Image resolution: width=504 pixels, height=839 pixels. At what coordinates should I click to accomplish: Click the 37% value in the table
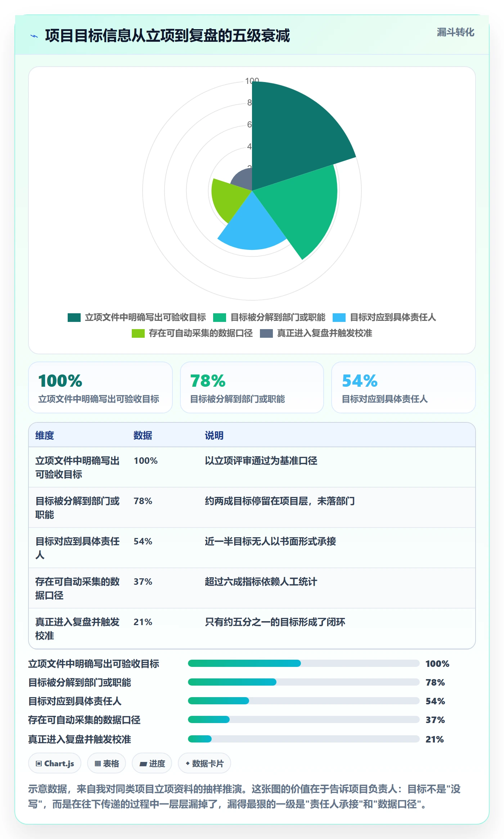[143, 582]
